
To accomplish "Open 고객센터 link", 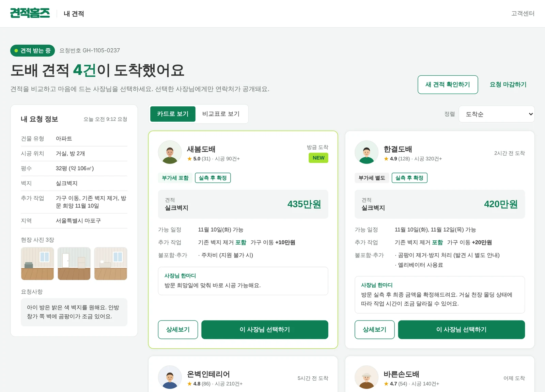I will tap(523, 13).
